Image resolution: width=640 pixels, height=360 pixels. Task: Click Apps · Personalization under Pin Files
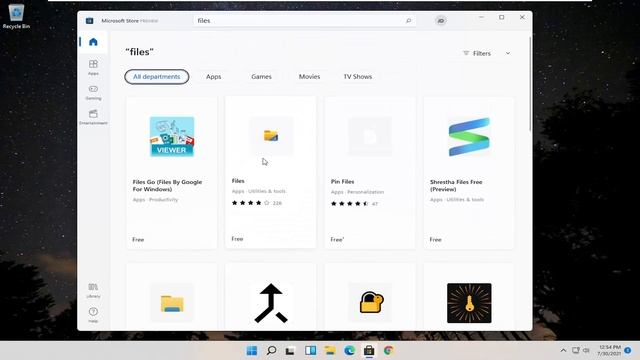(x=357, y=192)
